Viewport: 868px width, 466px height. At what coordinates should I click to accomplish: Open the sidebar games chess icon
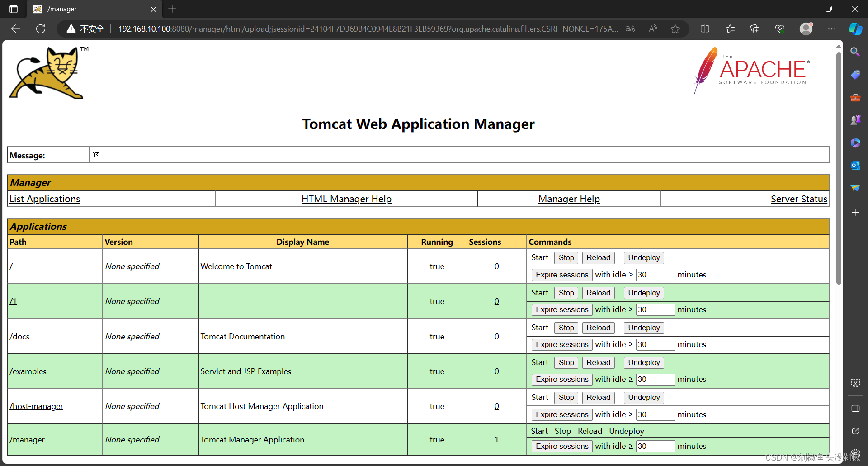point(855,120)
